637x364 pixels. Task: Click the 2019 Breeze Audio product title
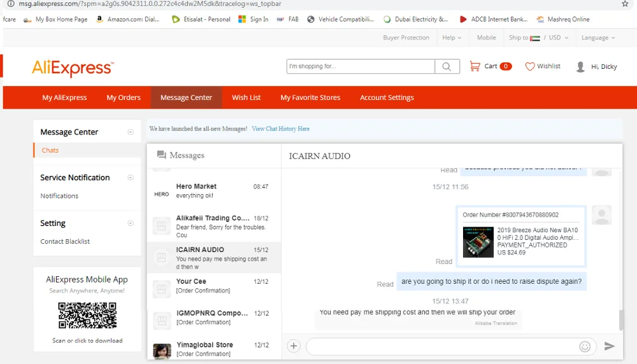coord(538,234)
